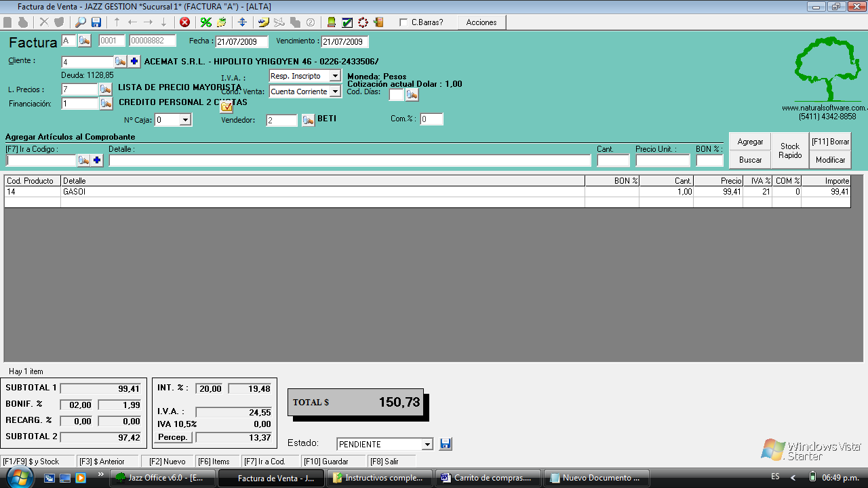Viewport: 868px width, 488px height.
Task: Open the Vendedor lookup icon
Action: 308,120
